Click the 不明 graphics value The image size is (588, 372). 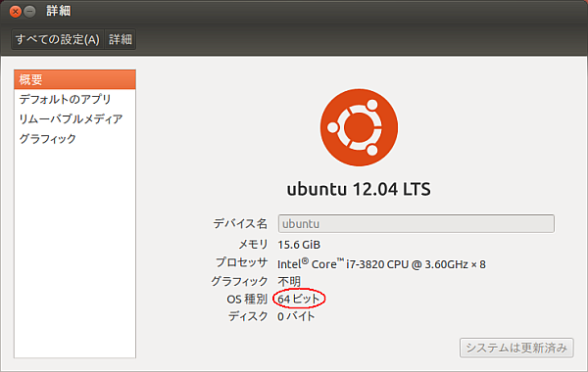click(x=289, y=281)
